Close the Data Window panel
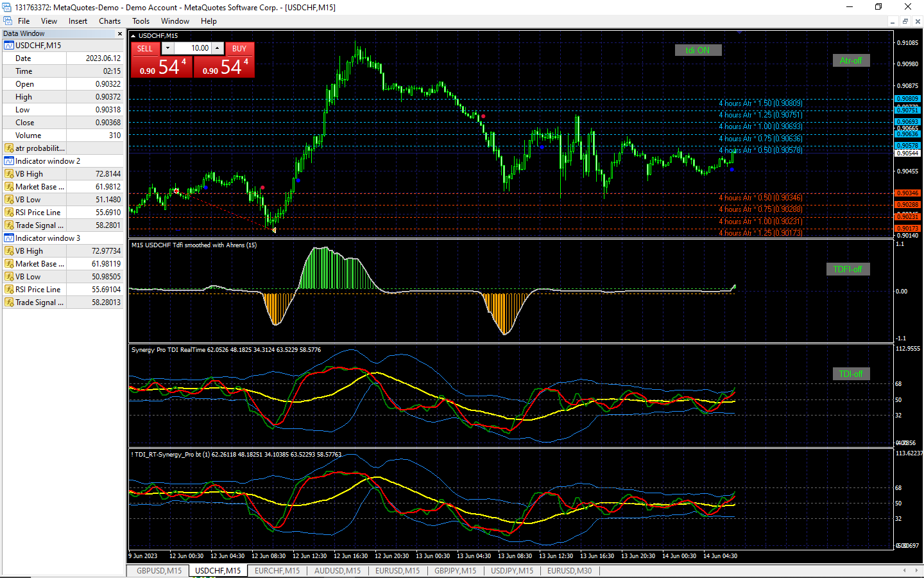Viewport: 924px width, 578px height. coord(119,33)
